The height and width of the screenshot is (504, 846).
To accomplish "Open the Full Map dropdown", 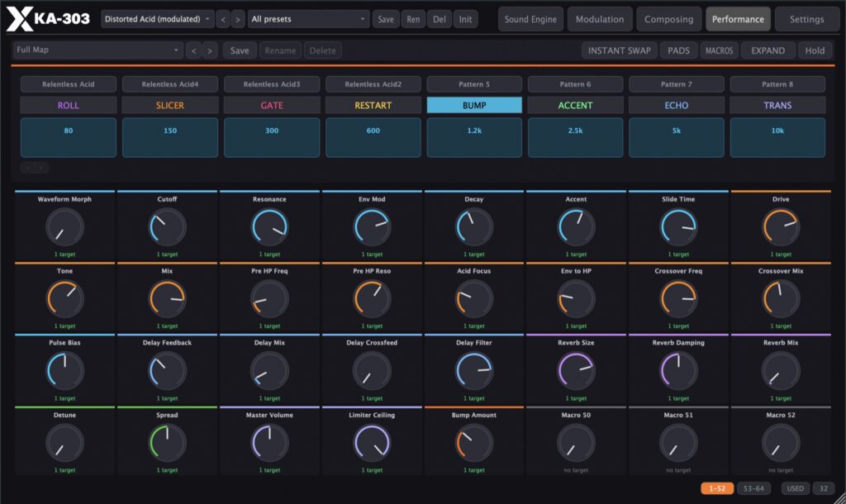I will 97,50.
